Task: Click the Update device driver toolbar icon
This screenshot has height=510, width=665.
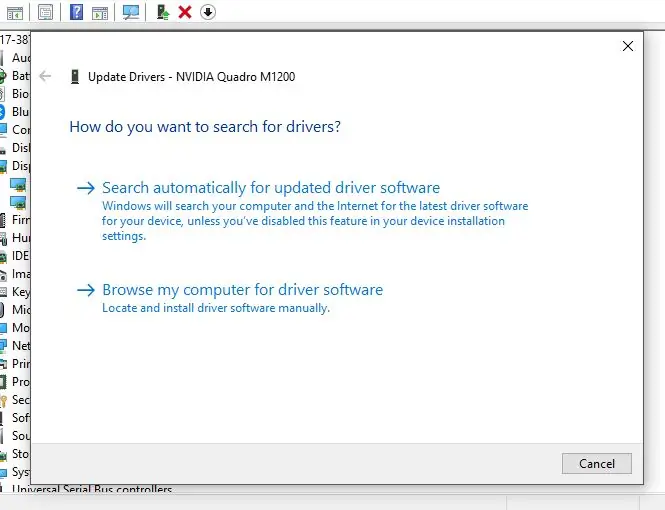Action: [163, 12]
